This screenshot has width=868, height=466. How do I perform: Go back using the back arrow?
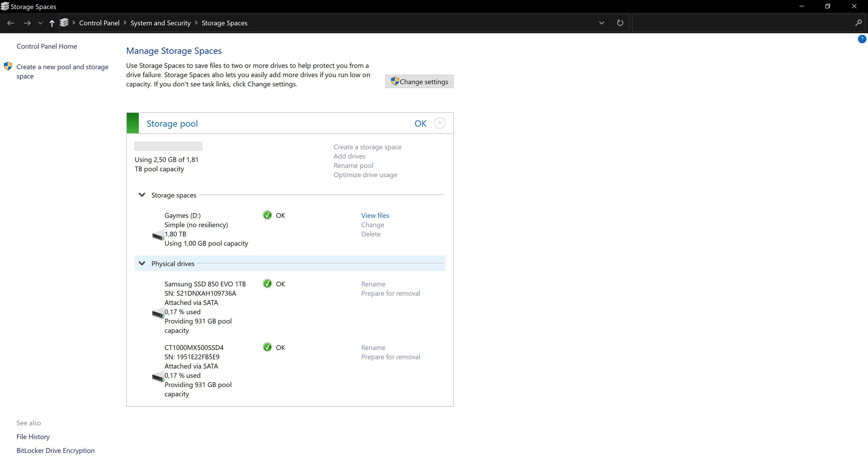pos(10,23)
